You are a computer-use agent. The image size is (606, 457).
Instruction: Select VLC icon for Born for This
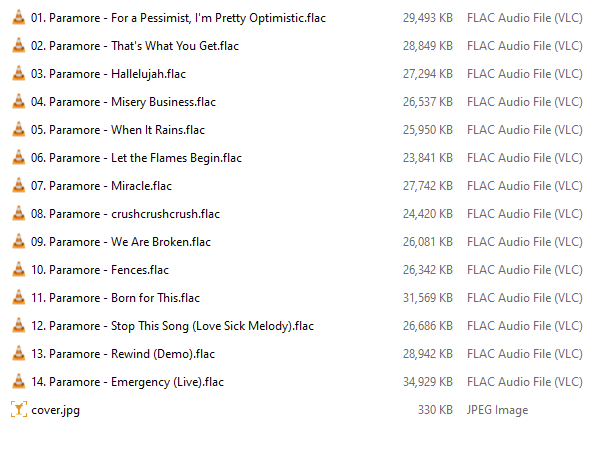[19, 297]
